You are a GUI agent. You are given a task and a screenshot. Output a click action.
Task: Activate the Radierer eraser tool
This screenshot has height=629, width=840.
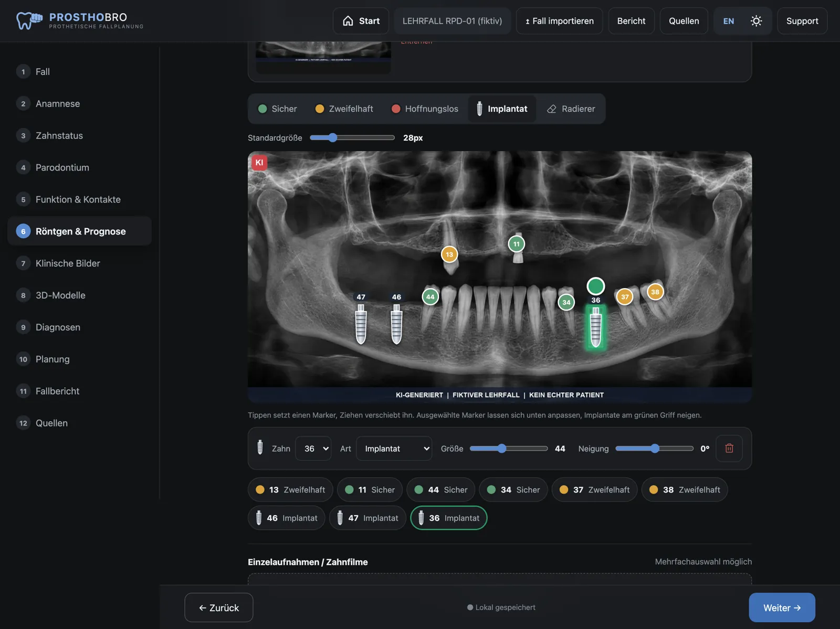[x=571, y=109]
